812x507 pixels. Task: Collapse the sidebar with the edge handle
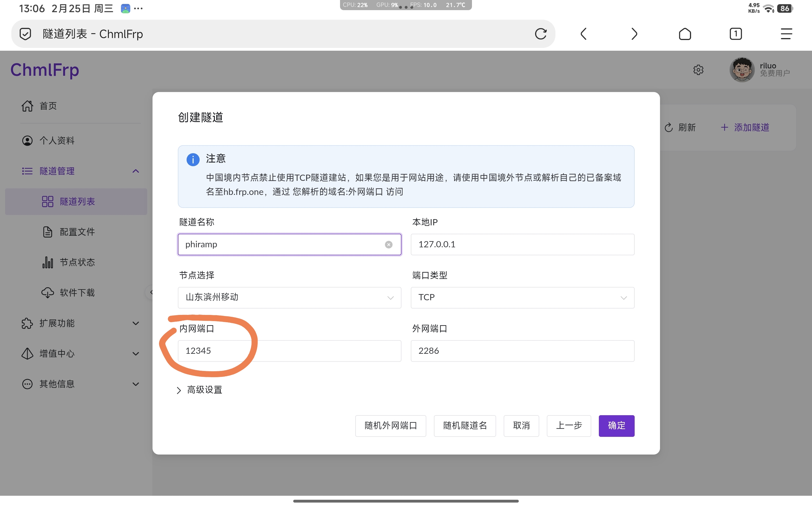150,292
